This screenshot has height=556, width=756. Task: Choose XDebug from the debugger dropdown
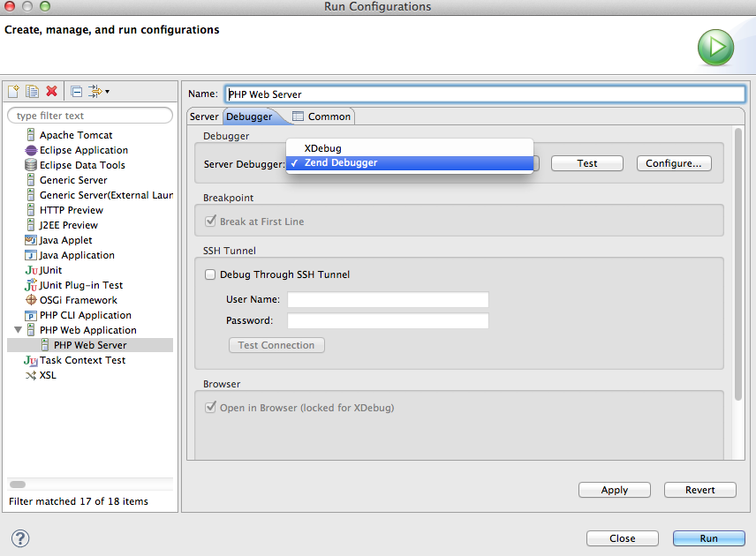pyautogui.click(x=410, y=148)
